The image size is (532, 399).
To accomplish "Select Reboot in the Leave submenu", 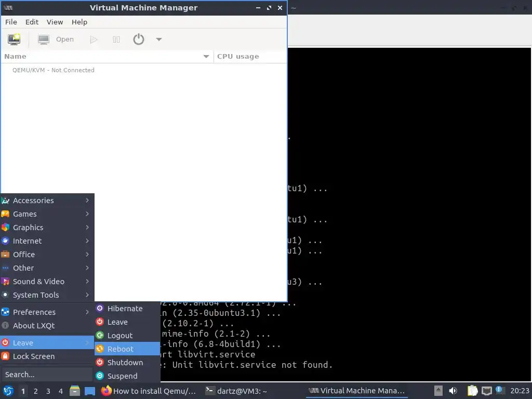I will click(127, 349).
